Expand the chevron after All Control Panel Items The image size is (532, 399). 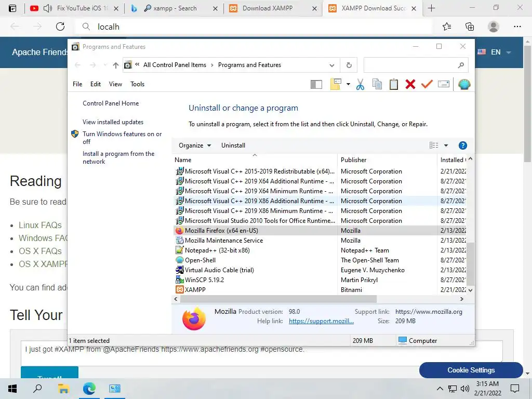pos(212,65)
